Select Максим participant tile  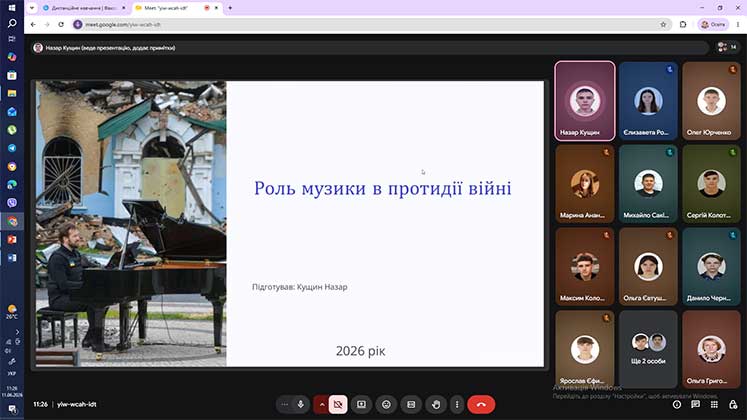(585, 267)
